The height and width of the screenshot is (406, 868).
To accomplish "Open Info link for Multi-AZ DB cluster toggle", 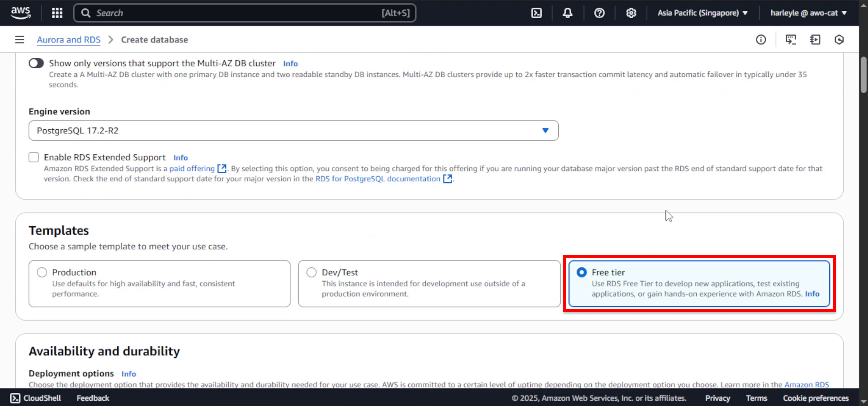I will 290,64.
